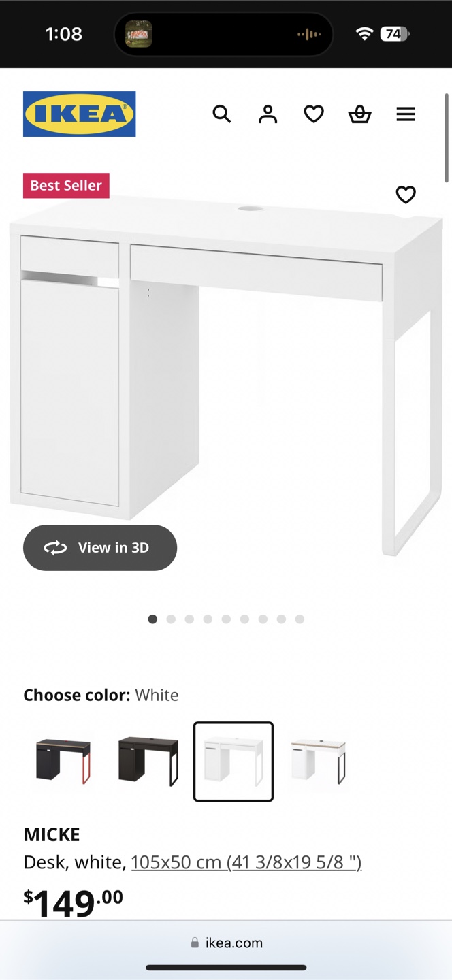This screenshot has width=452, height=980.
Task: Open the account profile icon
Action: (x=268, y=114)
